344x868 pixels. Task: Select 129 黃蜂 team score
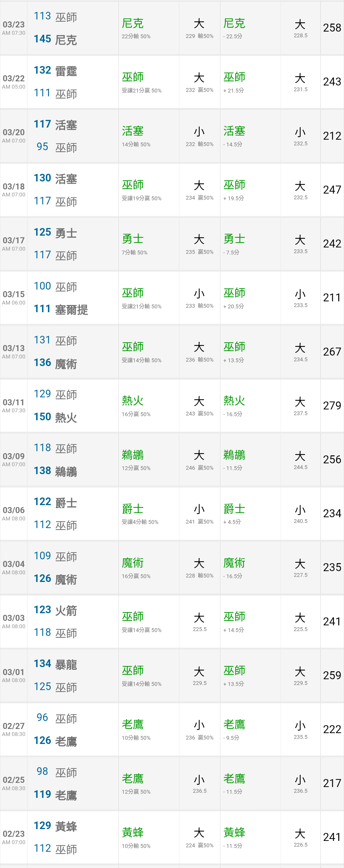55,826
